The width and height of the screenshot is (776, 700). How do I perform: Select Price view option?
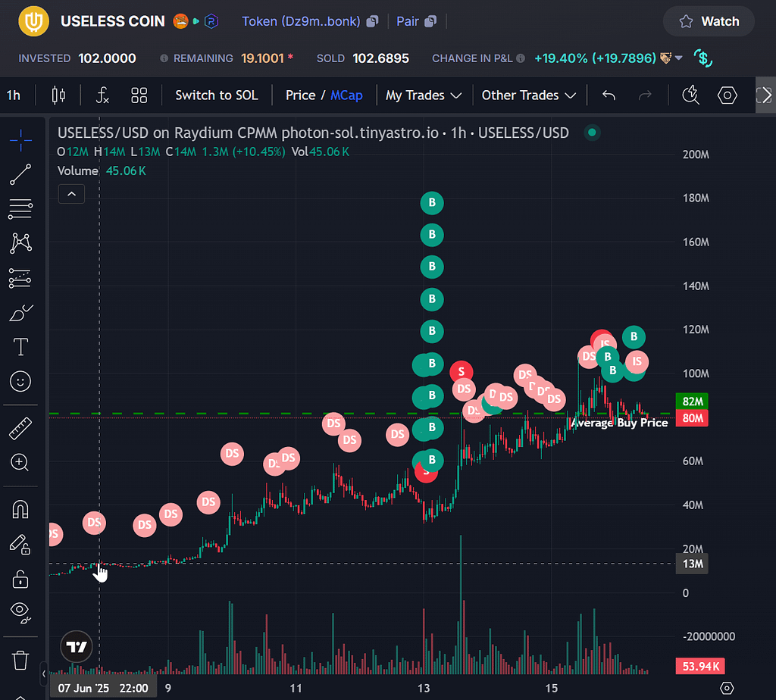[300, 95]
